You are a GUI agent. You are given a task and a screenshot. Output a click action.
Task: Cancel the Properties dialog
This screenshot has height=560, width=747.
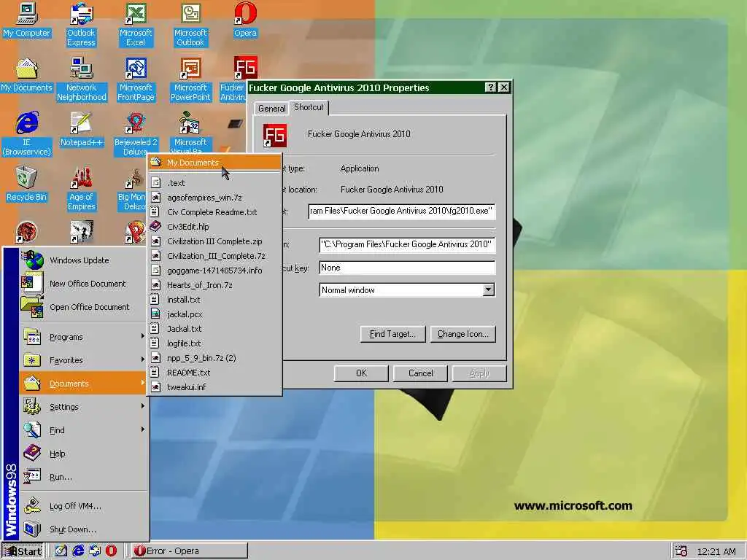tap(421, 373)
